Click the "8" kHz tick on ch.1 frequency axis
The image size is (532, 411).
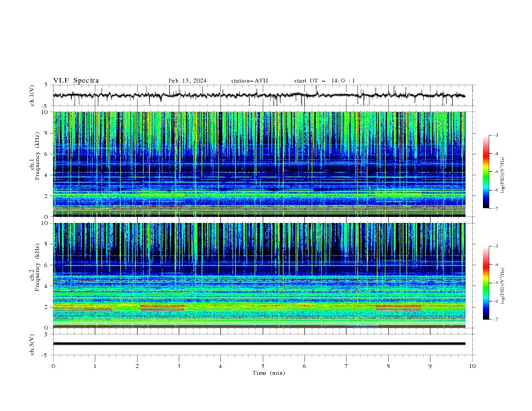point(47,133)
